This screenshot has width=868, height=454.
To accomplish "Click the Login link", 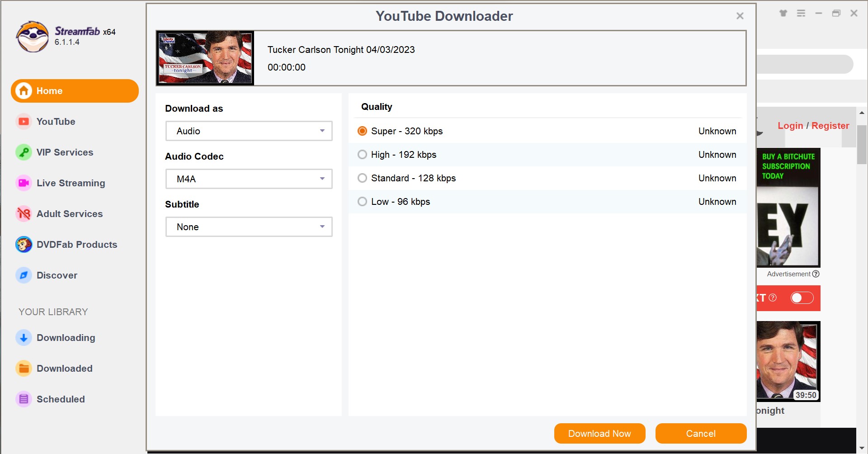I will click(x=790, y=126).
